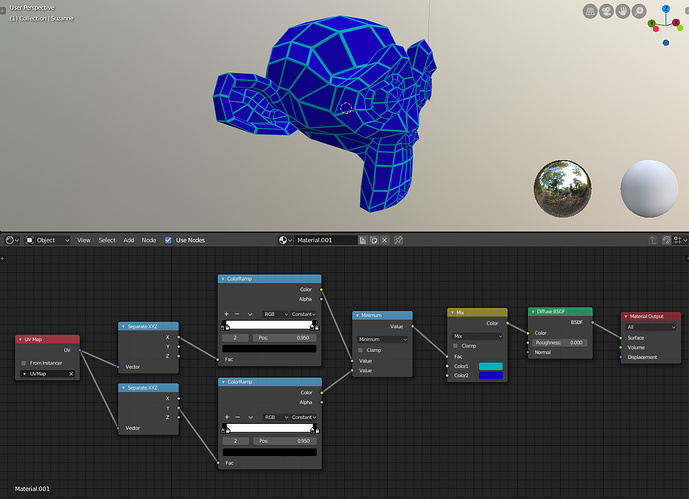Toggle Clamp checkbox in the Mix node
Viewport: 689px width, 499px height.
pyautogui.click(x=455, y=346)
